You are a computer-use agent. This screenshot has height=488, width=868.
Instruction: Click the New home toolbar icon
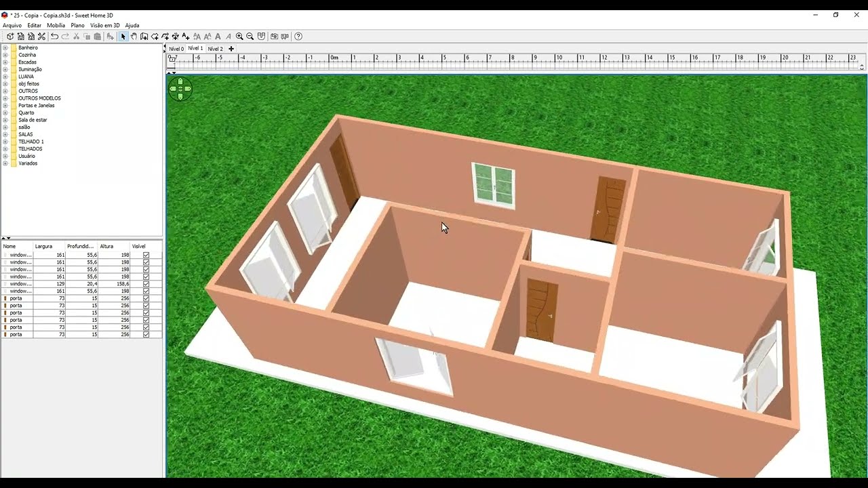pos(10,37)
